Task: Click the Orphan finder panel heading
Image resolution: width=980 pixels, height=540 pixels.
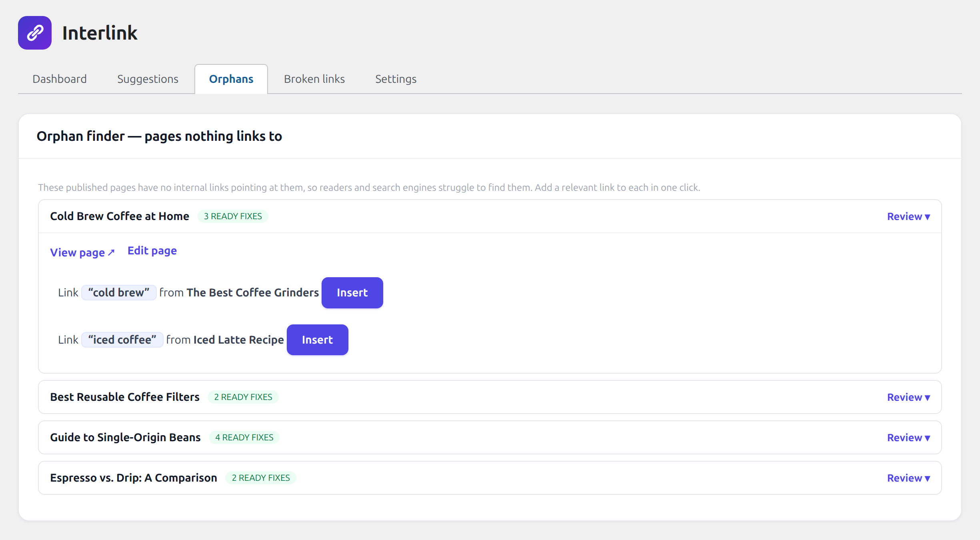Action: (159, 136)
